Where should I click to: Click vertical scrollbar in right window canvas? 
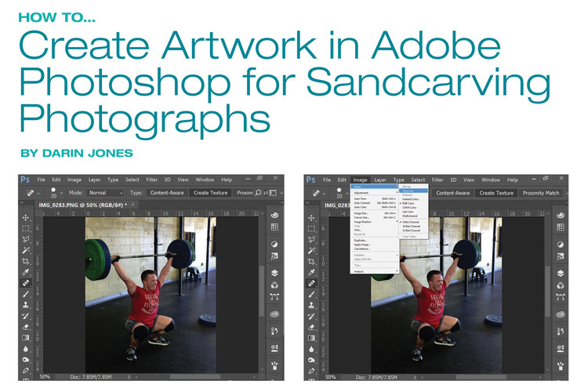point(547,292)
